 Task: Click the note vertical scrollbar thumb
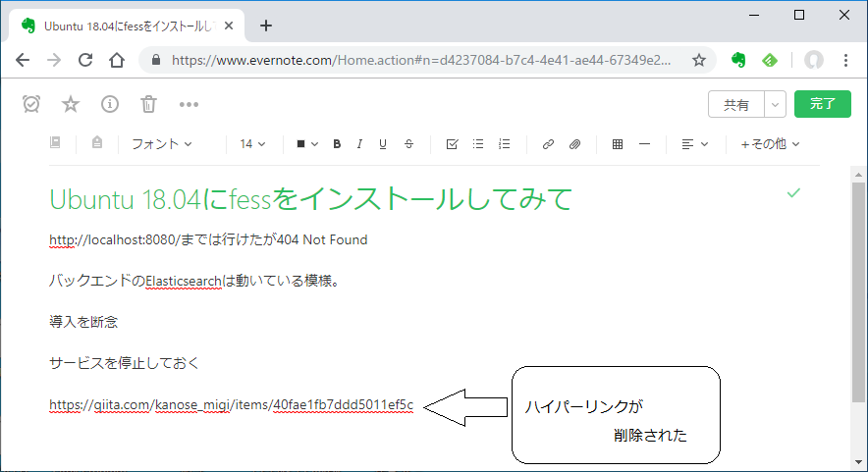(858, 292)
